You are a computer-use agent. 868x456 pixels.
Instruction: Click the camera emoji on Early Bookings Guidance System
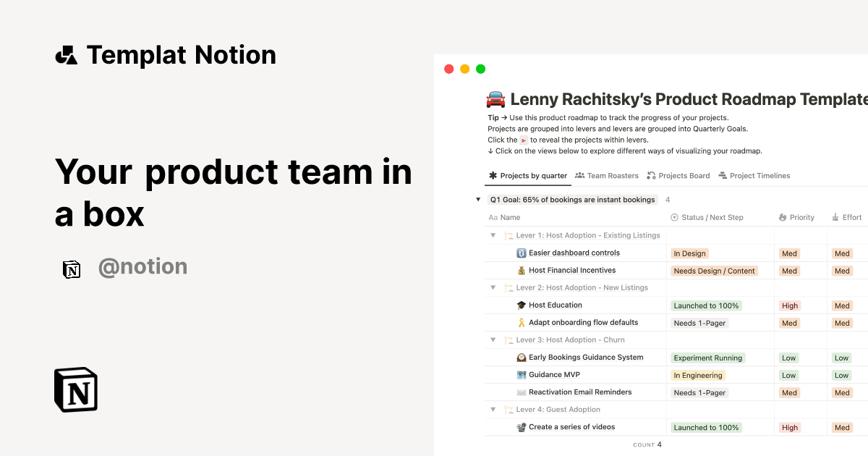(x=520, y=357)
